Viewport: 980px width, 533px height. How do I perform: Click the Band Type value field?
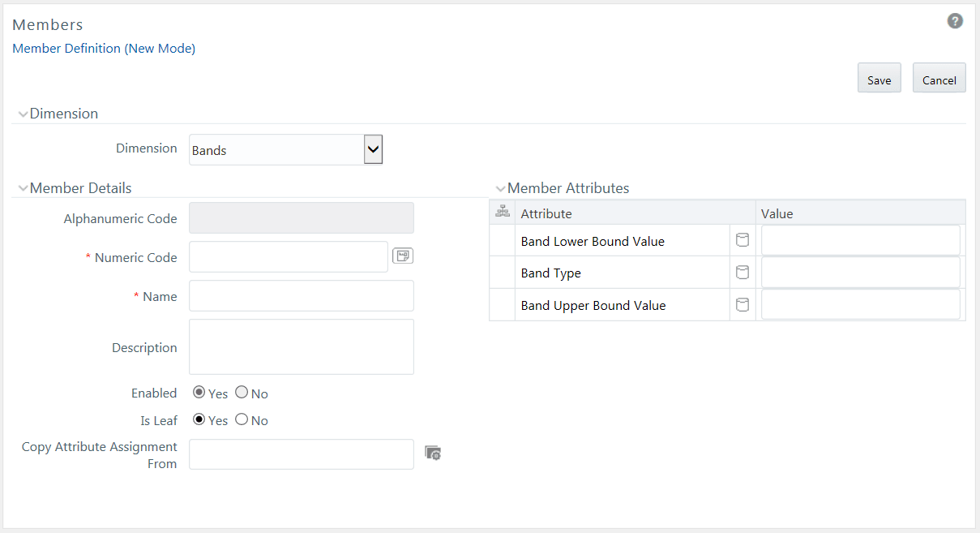pyautogui.click(x=860, y=273)
